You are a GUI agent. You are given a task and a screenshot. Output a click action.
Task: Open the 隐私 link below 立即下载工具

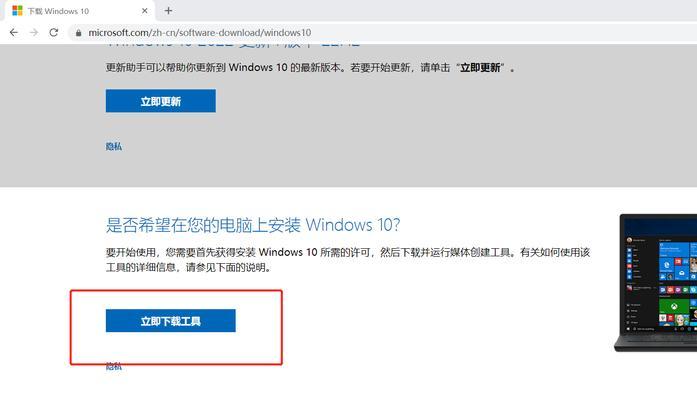coord(114,366)
